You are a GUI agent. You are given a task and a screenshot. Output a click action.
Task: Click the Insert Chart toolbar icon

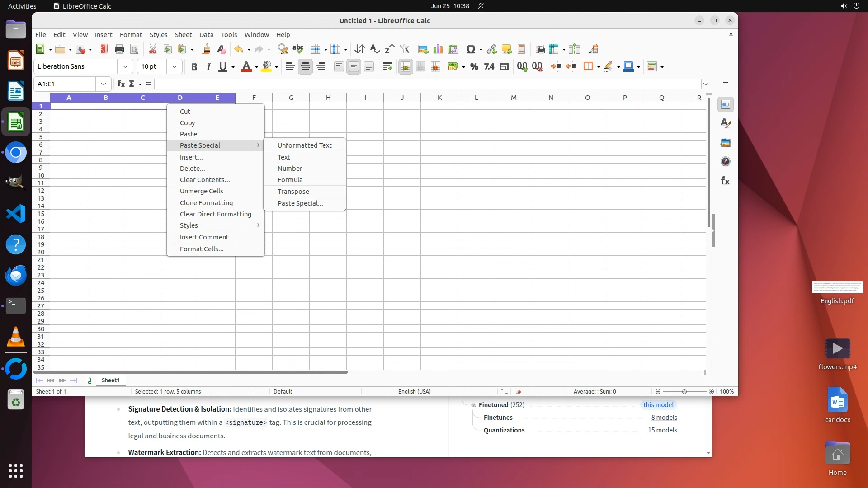(438, 49)
